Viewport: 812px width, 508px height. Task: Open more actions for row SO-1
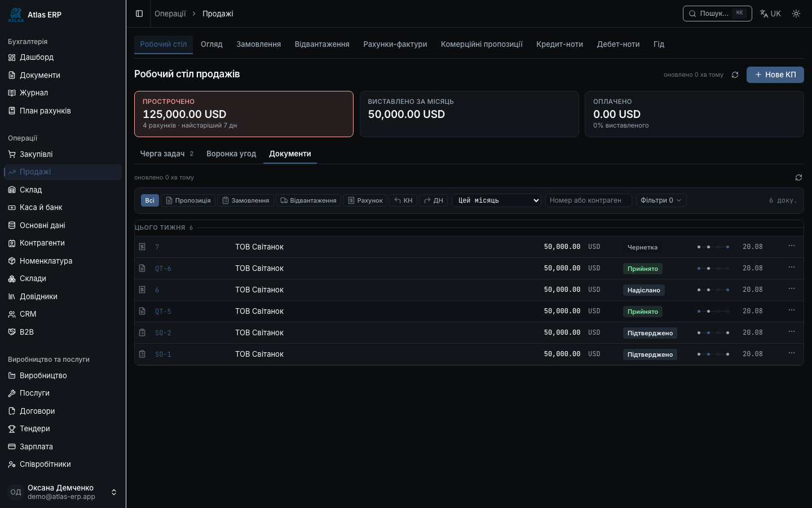pyautogui.click(x=792, y=353)
